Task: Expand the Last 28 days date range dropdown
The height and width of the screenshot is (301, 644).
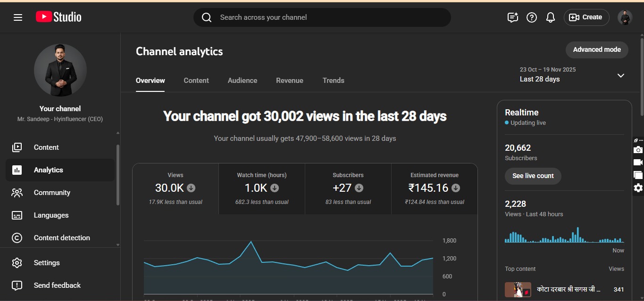Action: coord(620,75)
